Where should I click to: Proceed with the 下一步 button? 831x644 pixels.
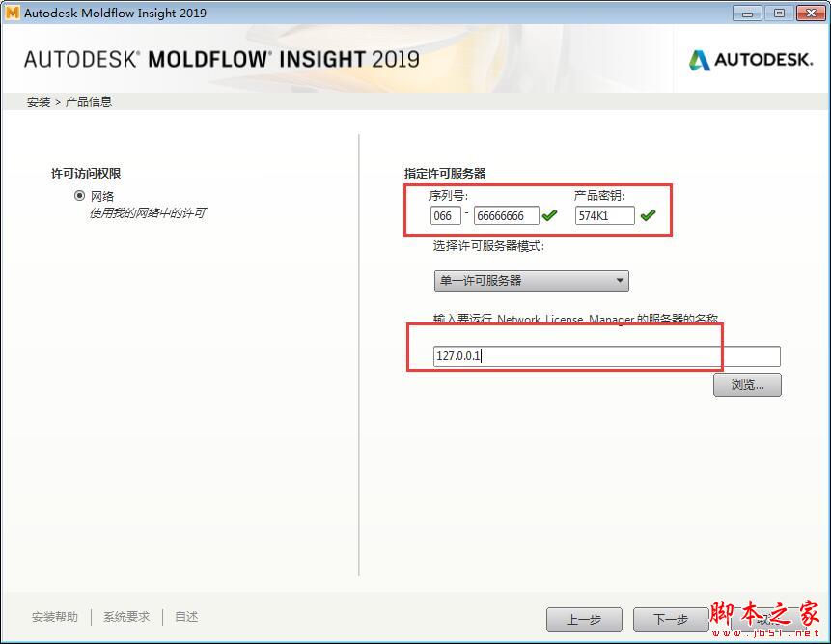coord(671,620)
